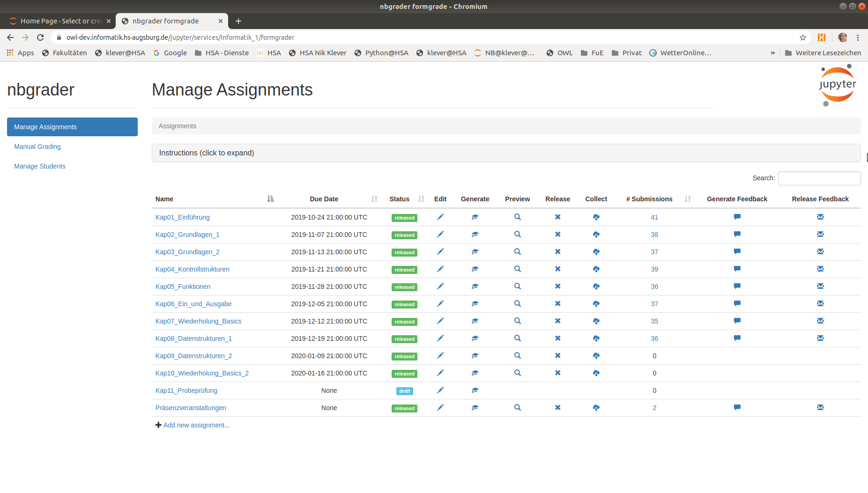Open the Präsenzveranstaltungen assignment link

click(x=191, y=408)
